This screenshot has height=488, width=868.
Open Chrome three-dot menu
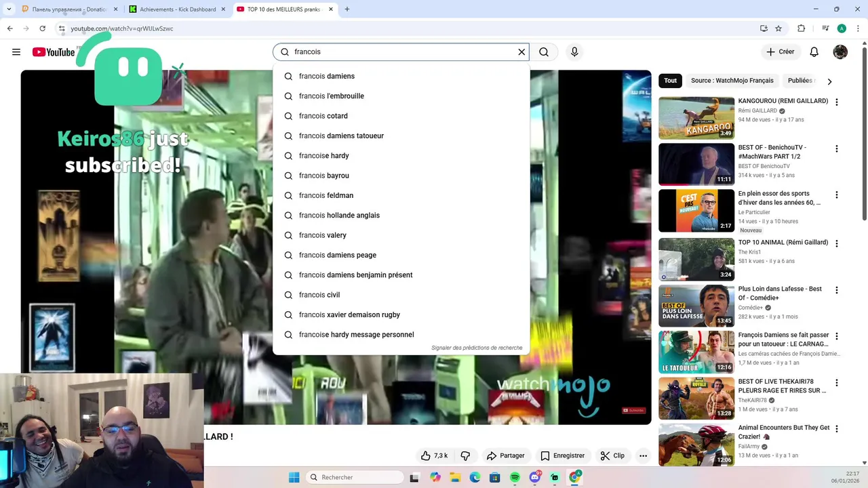[858, 28]
